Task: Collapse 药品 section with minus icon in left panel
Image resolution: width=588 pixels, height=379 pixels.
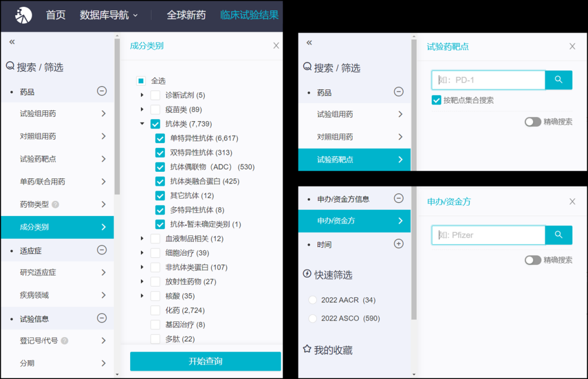Action: pos(102,91)
